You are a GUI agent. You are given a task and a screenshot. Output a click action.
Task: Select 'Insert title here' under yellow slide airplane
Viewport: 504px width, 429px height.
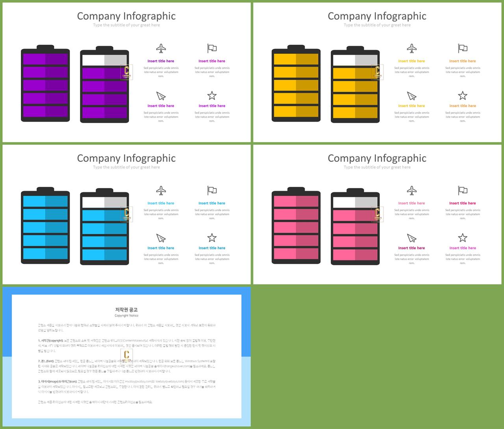click(411, 61)
